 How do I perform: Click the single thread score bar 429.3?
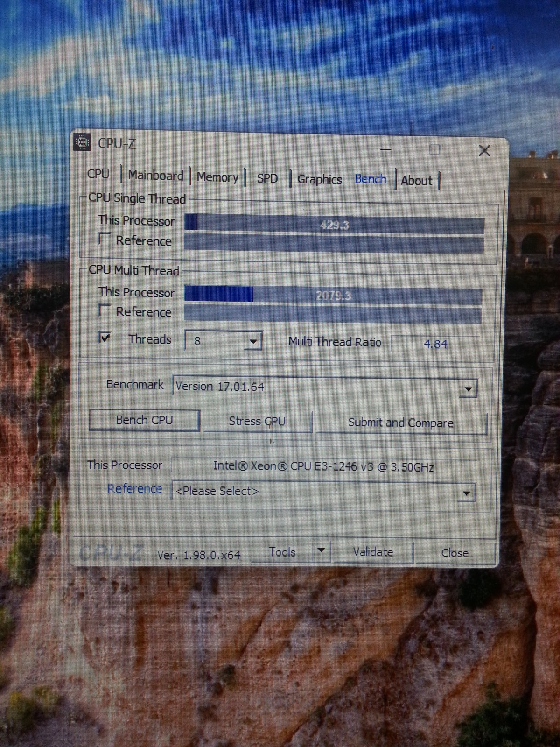[x=334, y=224]
